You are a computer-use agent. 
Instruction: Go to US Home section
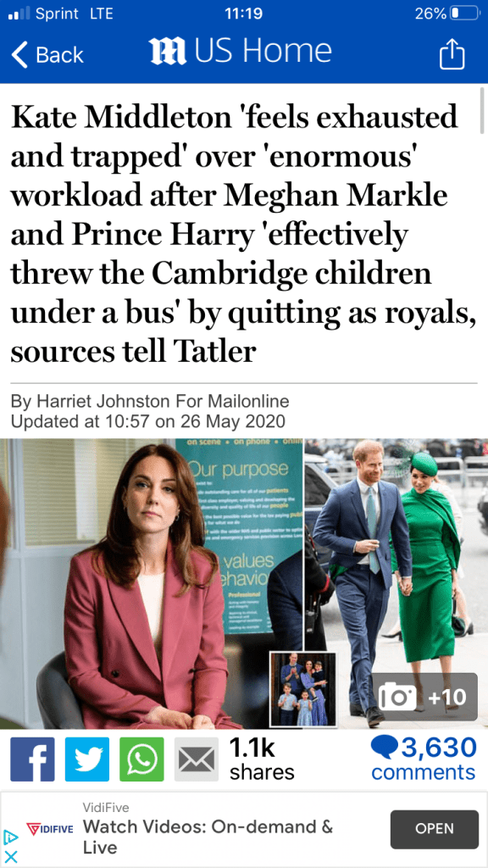(x=260, y=52)
